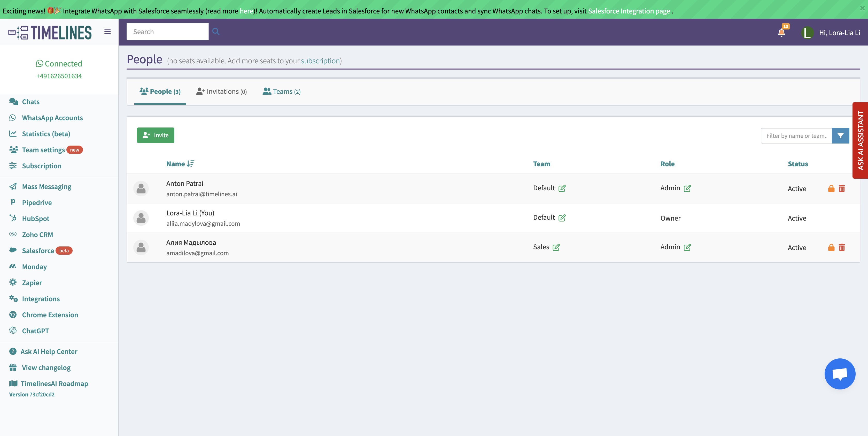Delete Anton Patrai with the trash icon
Screen dimensions: 868x436
point(841,189)
